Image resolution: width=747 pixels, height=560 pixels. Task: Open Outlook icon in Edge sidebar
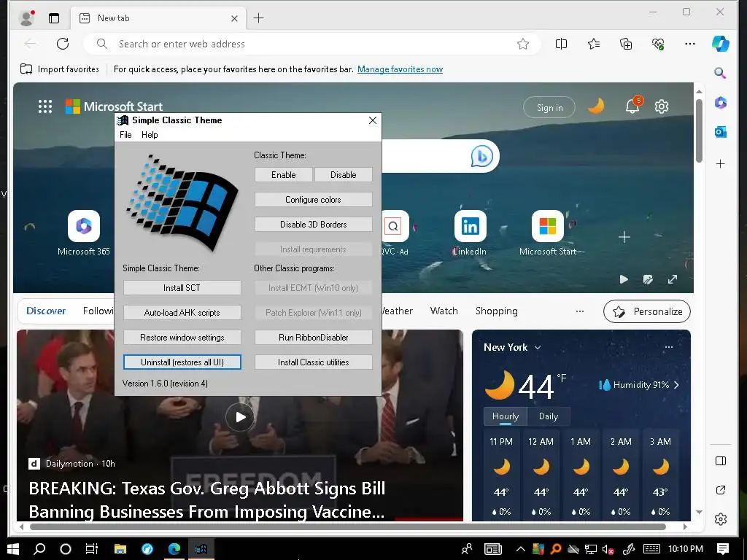point(720,132)
